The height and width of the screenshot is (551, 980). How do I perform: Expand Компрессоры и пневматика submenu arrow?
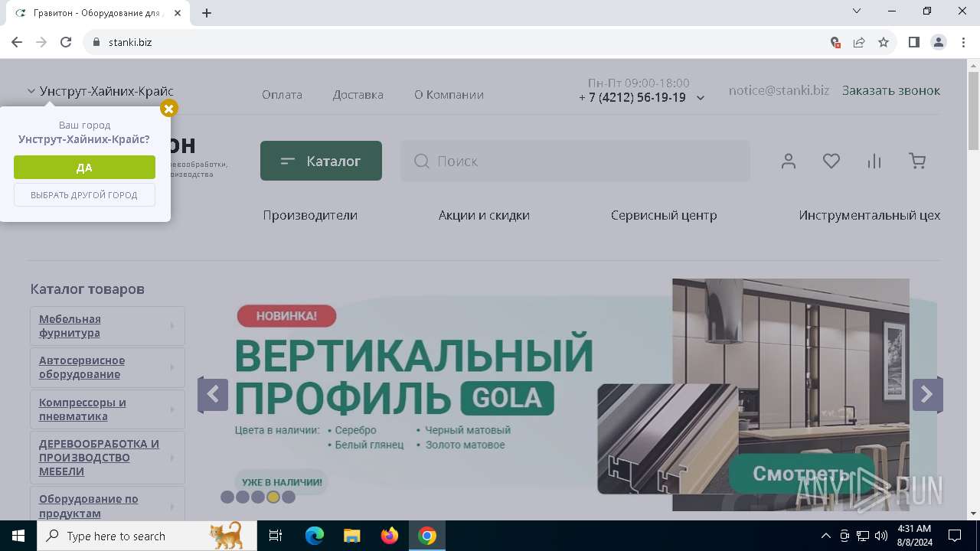coord(171,409)
